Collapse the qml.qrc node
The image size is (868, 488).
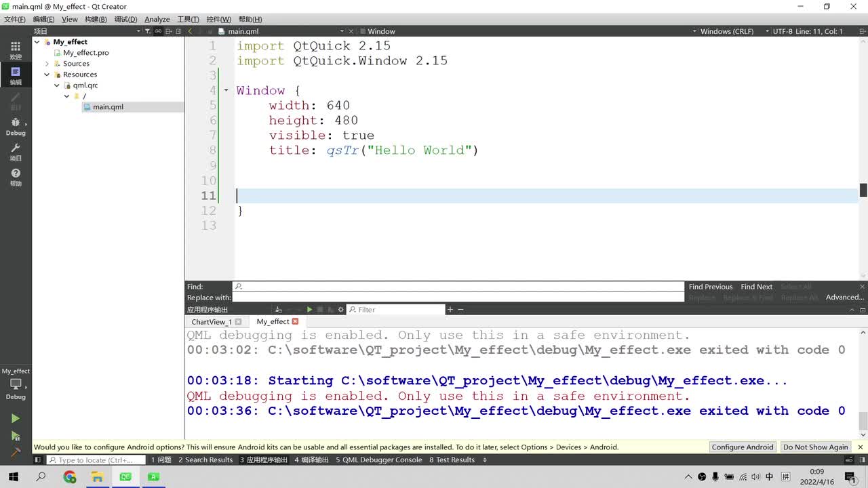pyautogui.click(x=57, y=85)
